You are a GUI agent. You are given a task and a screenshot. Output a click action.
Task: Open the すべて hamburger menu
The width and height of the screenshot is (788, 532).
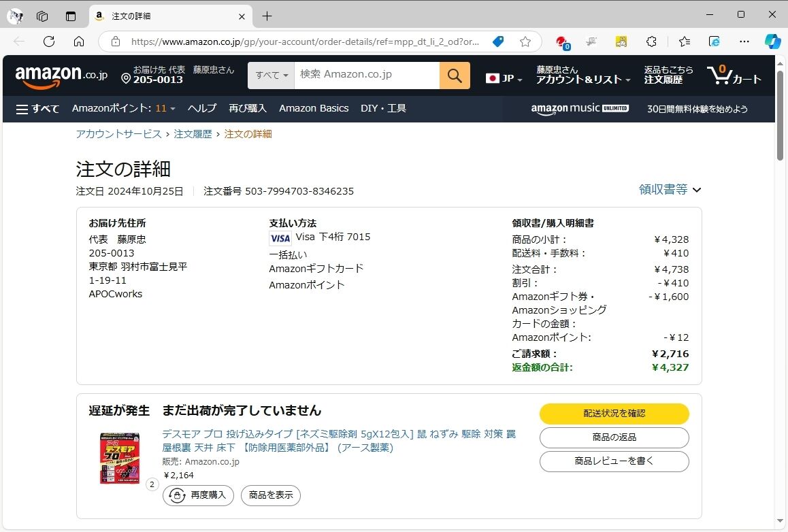(37, 109)
